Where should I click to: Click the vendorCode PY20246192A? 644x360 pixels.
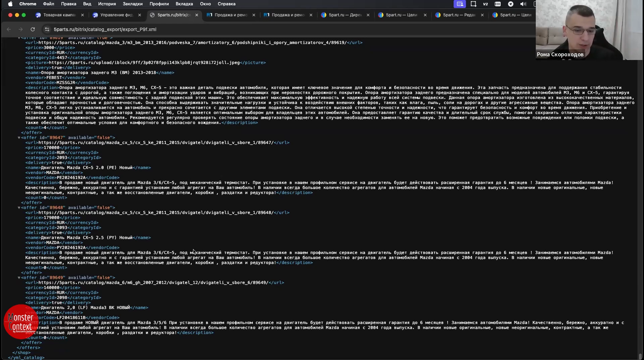[x=71, y=248]
